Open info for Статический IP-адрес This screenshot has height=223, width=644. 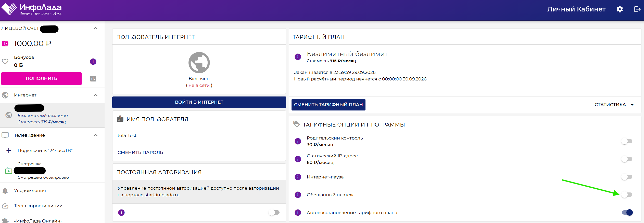point(298,159)
